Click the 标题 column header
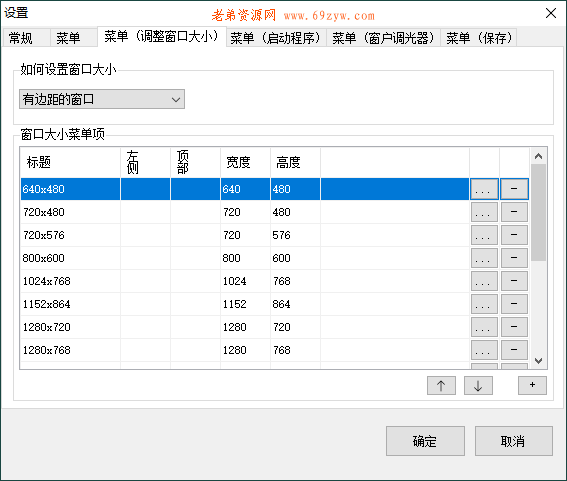Screen dimensions: 567x481 point(71,162)
